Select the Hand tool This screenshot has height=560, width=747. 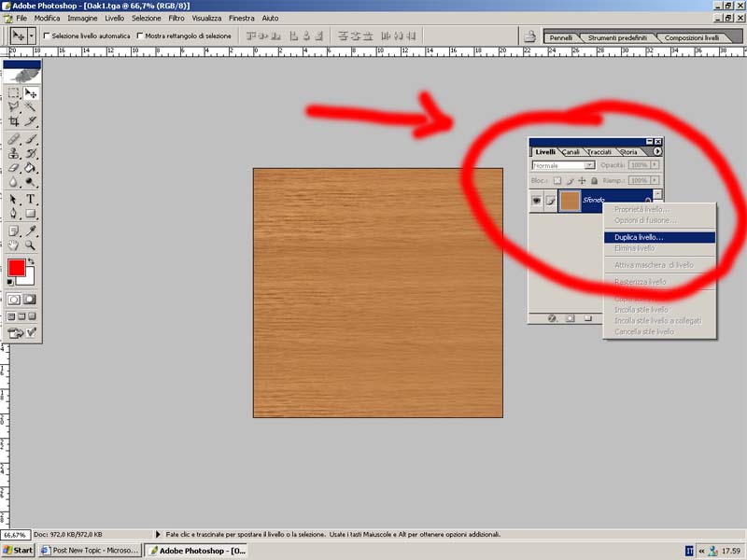[x=14, y=245]
